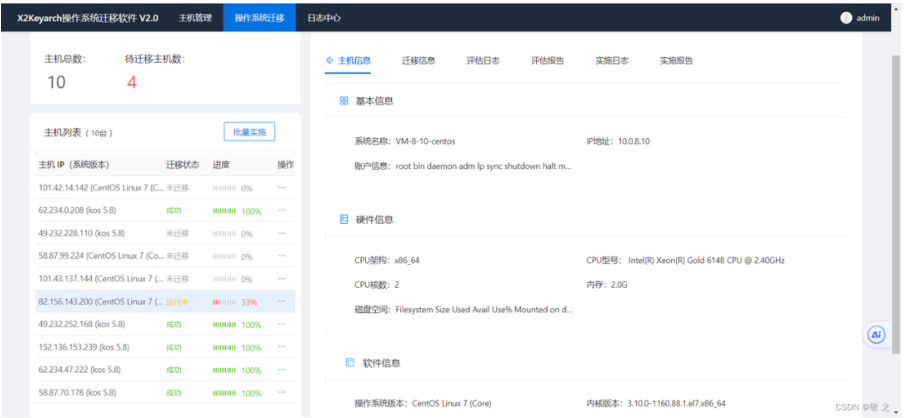
Task: Click the 基本信息 grid icon
Action: 344,101
